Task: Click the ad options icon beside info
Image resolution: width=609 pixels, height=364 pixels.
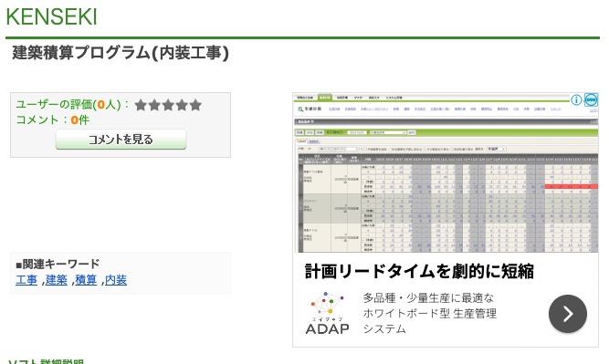Action: pos(591,99)
